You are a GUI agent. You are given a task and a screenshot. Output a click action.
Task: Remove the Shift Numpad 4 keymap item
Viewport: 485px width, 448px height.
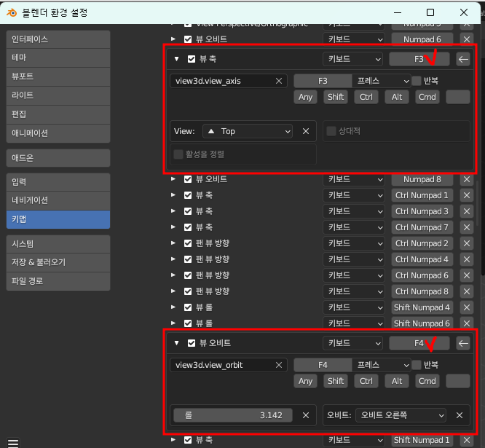coord(467,307)
